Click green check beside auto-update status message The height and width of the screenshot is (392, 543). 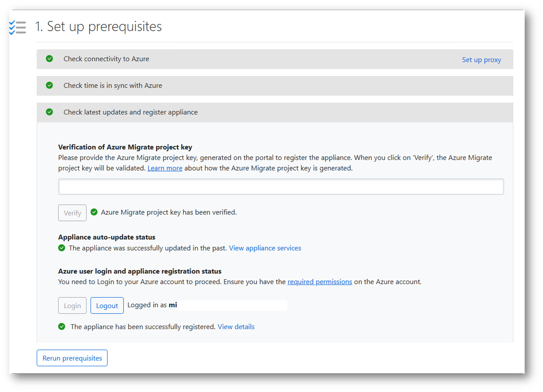click(62, 248)
